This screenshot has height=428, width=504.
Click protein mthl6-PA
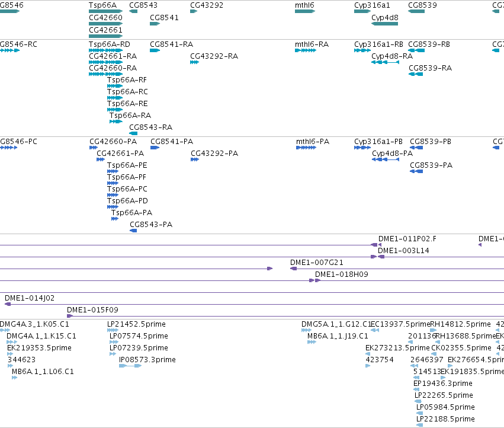(x=306, y=148)
